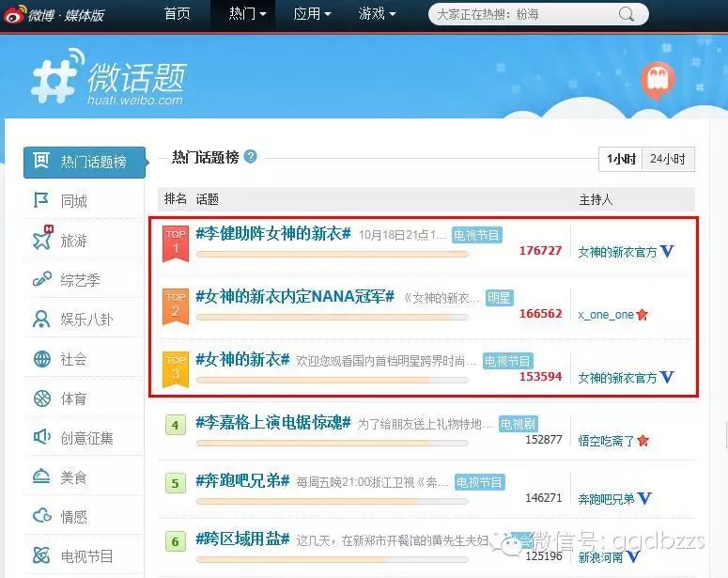Click the V badge next to 奔跑吧兄弟 host

coord(644,498)
